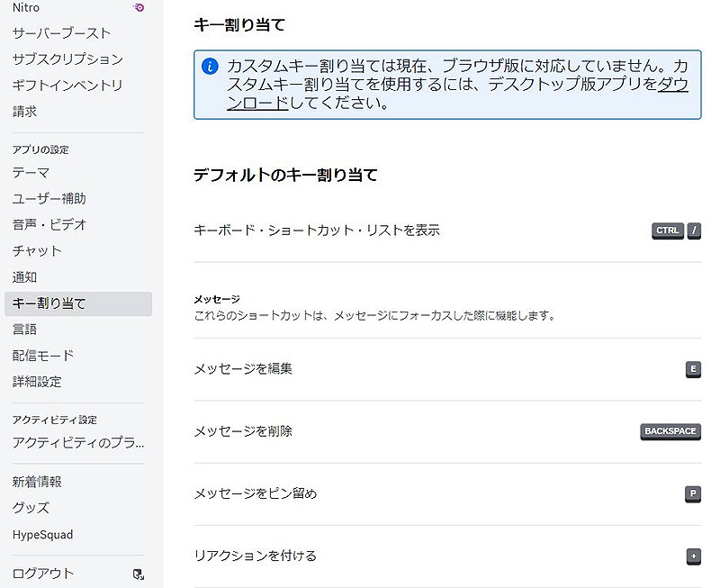Open 配信モード settings
720x588 pixels.
(43, 356)
